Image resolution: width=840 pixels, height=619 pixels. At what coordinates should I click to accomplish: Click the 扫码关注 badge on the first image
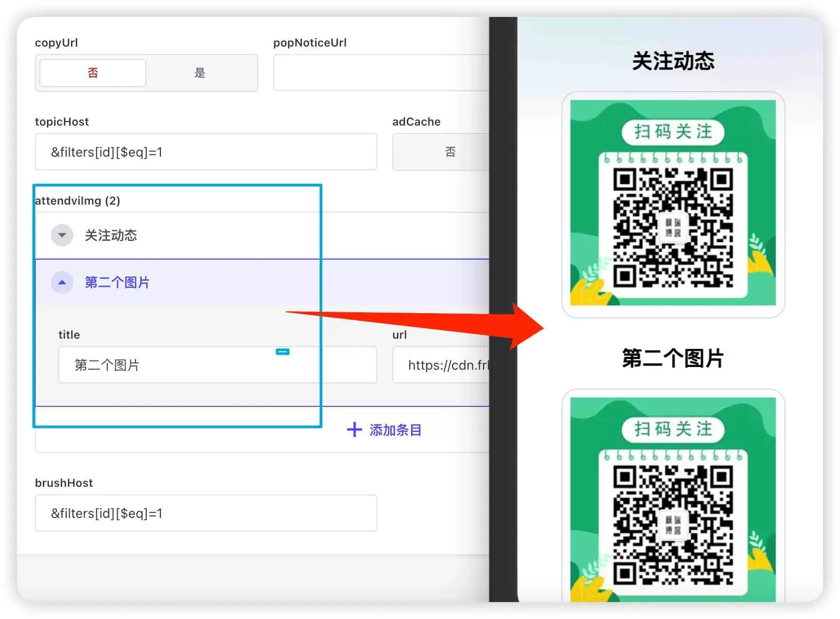coord(673,132)
